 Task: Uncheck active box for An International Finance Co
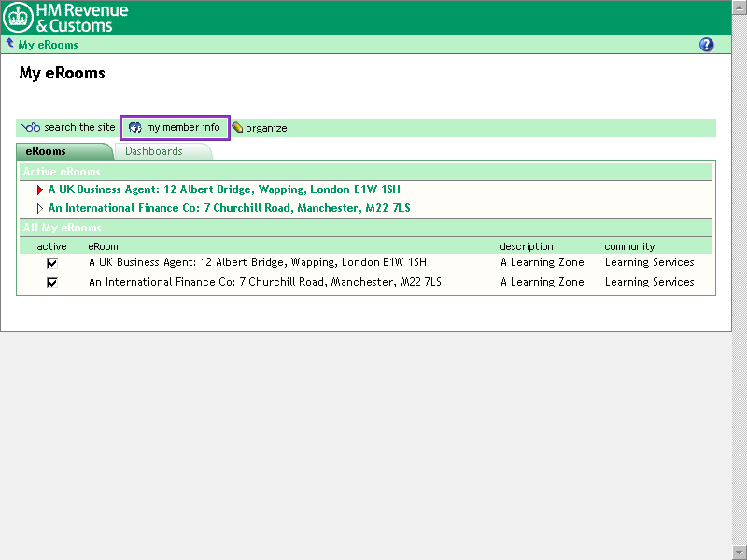[52, 282]
